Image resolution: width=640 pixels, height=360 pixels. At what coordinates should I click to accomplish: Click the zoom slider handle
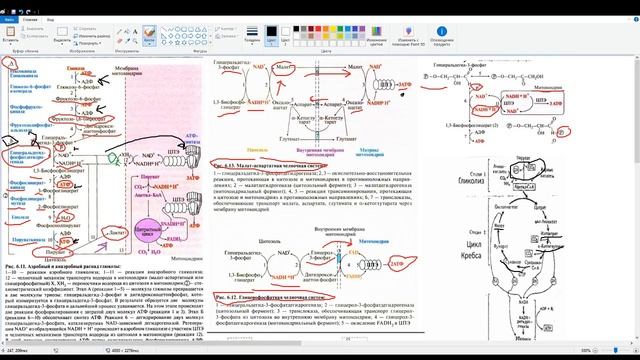click(615, 350)
